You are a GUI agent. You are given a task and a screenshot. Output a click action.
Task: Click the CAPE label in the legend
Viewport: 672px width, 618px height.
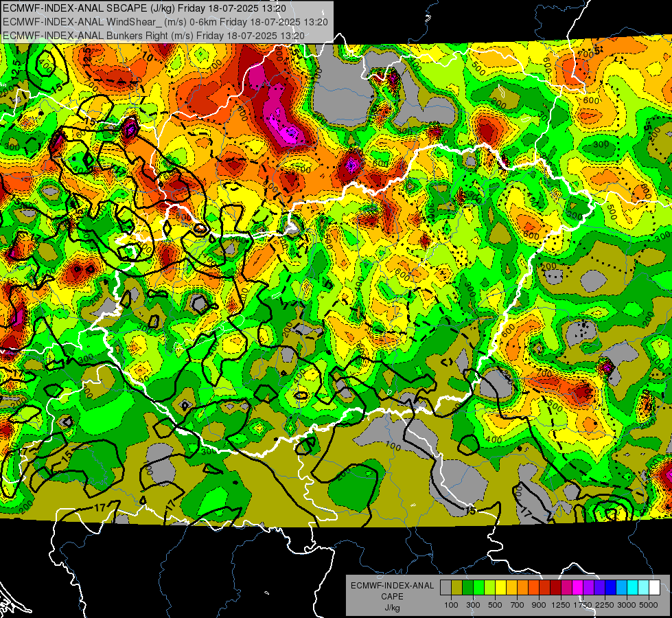[x=392, y=597]
